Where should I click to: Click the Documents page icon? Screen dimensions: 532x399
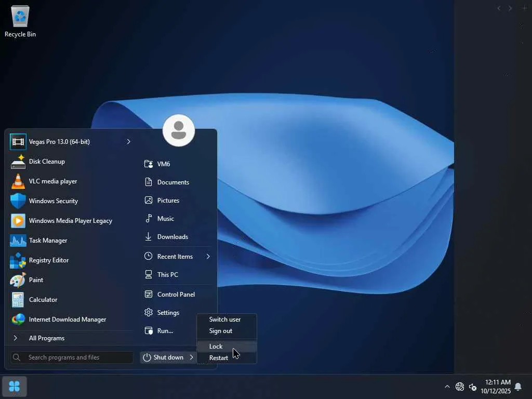click(x=149, y=182)
